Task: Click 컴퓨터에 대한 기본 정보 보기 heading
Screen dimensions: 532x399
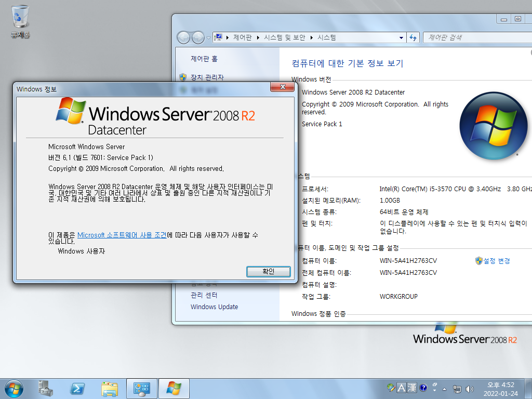Action: coord(347,63)
